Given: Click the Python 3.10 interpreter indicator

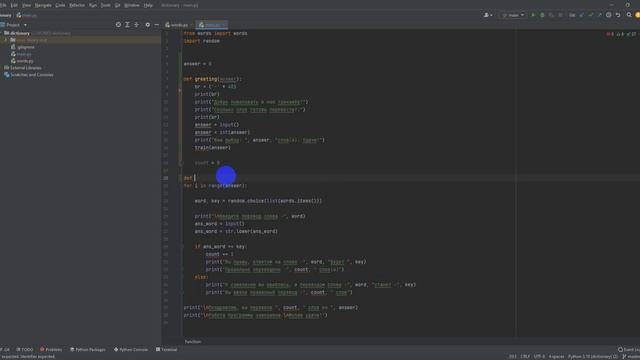Looking at the screenshot, I should click(593, 356).
